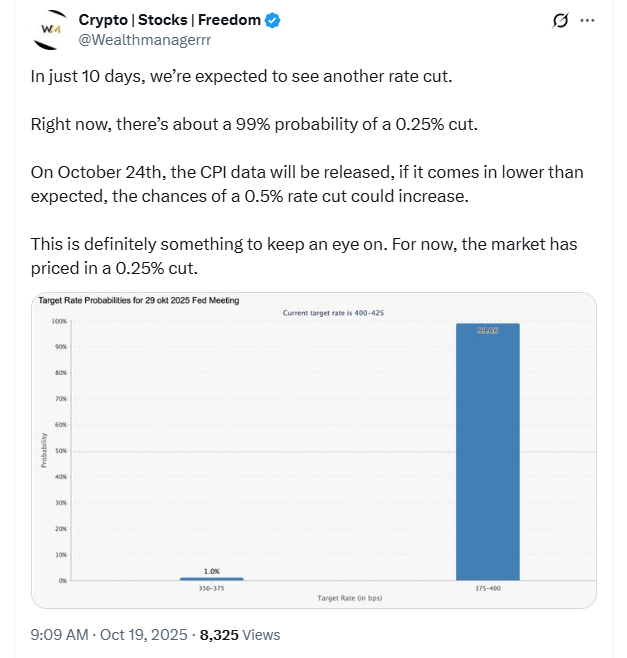Click the vertical 'Probability' axis title

click(x=44, y=450)
